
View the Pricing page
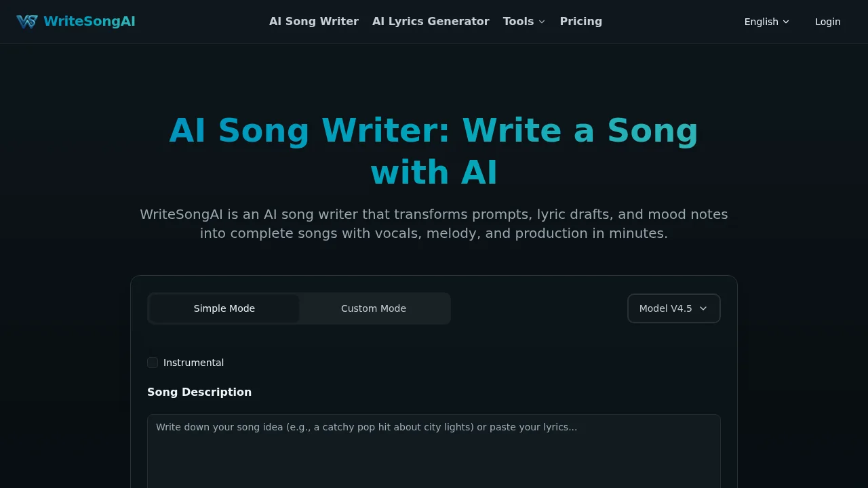[580, 21]
